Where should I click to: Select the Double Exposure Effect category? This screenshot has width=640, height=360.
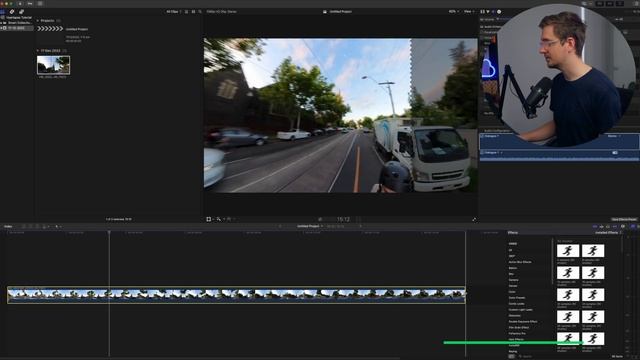523,322
